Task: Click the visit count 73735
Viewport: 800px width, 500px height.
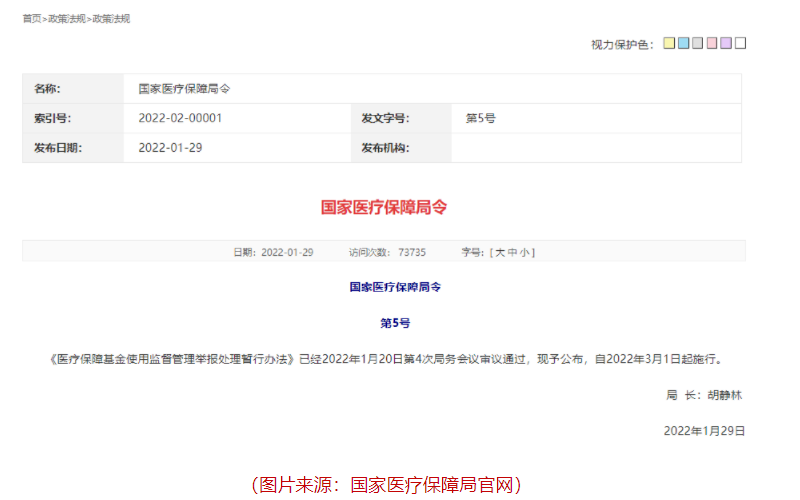Action: 412,253
